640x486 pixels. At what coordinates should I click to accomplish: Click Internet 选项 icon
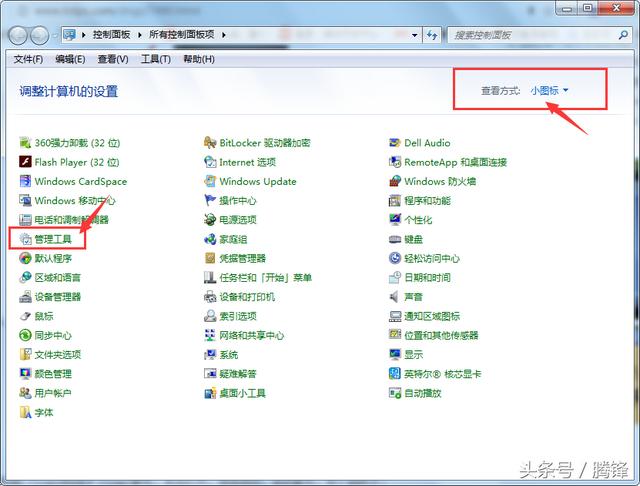coord(210,162)
